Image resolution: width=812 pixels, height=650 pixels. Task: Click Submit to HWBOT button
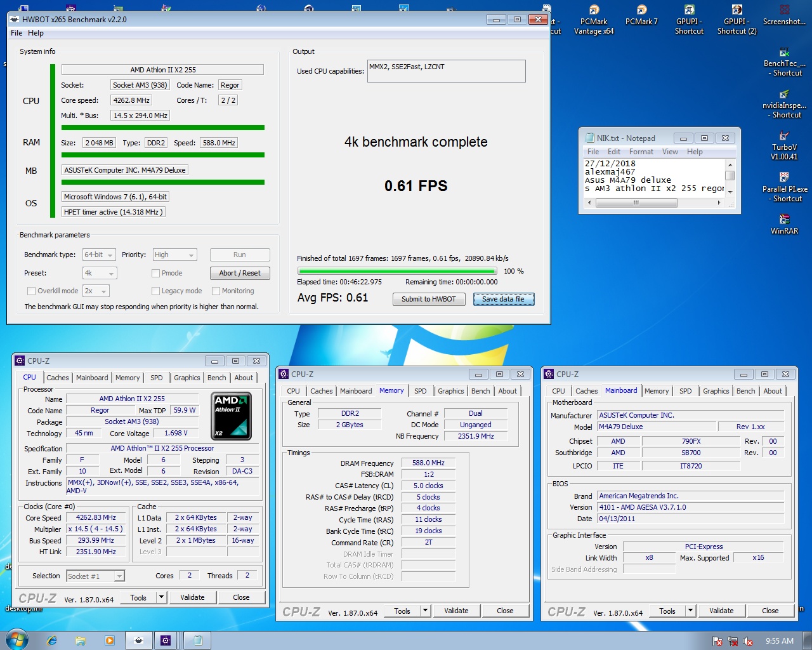[x=428, y=299]
